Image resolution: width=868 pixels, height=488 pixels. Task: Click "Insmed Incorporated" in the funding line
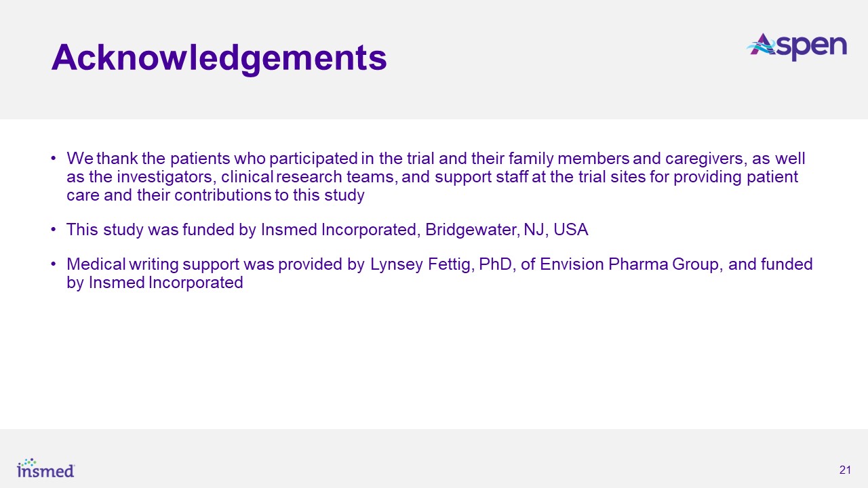338,230
